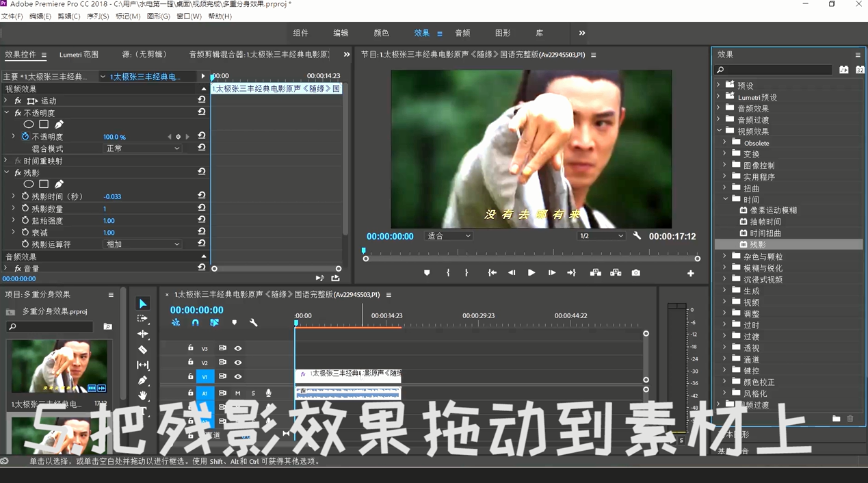
Task: Step back one frame in Program monitor
Action: pos(512,273)
